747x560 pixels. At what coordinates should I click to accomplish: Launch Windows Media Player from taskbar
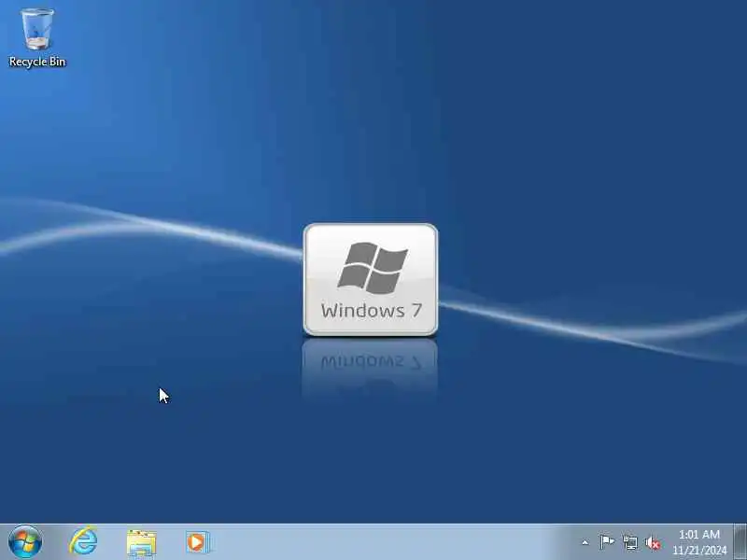point(197,542)
